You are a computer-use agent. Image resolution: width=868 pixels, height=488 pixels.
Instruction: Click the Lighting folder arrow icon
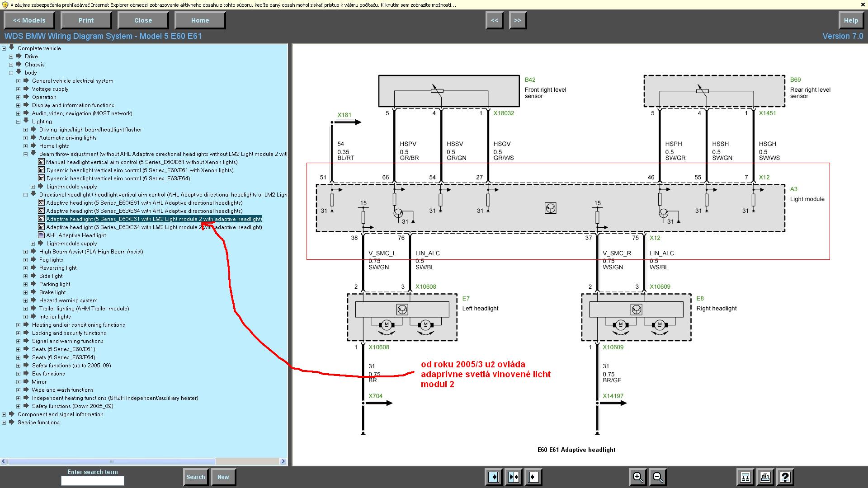click(x=26, y=121)
